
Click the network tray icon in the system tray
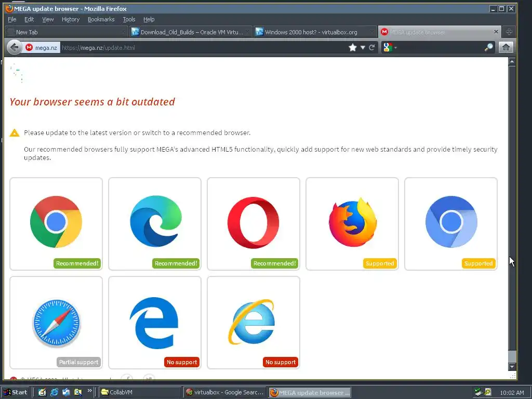pos(478,392)
